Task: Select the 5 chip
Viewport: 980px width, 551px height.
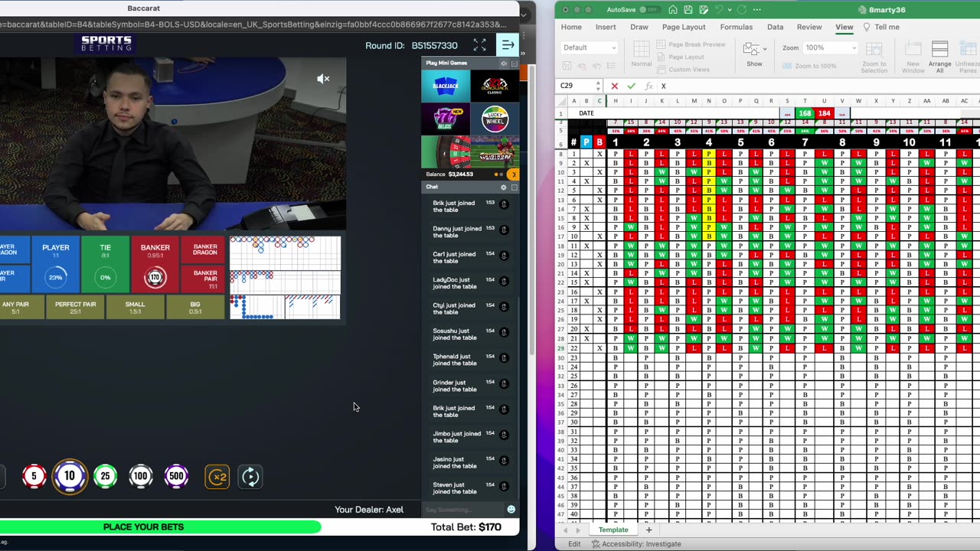Action: coord(34,477)
